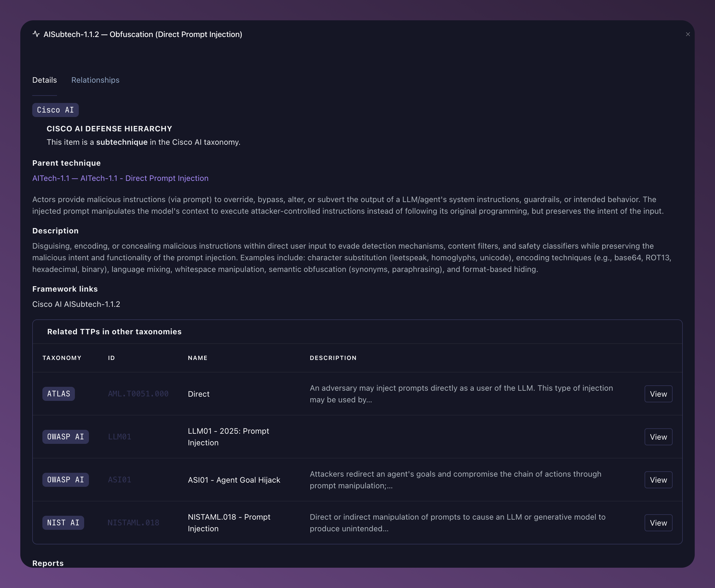Click the Cisco AI AISubtech-1.1.2 framework link text
The height and width of the screenshot is (588, 715).
[76, 304]
